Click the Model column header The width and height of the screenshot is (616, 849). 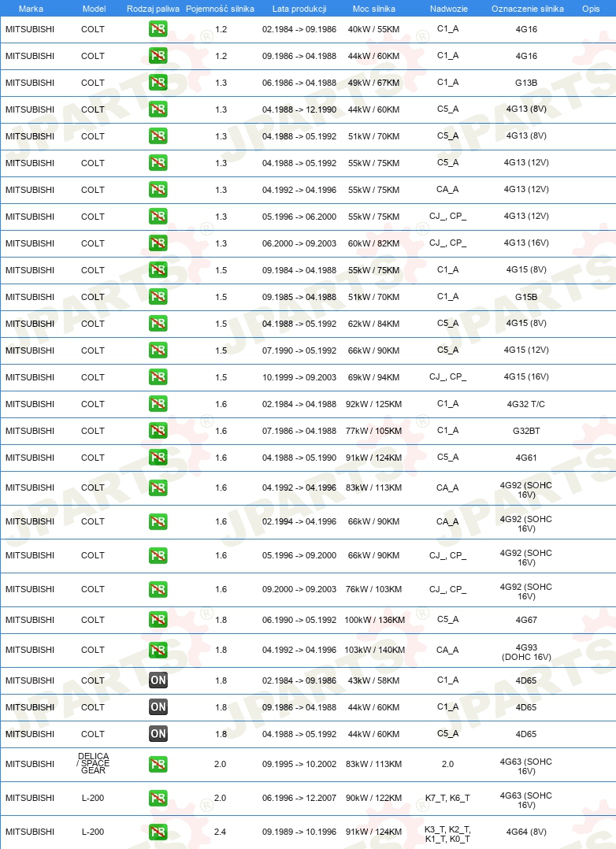(94, 9)
